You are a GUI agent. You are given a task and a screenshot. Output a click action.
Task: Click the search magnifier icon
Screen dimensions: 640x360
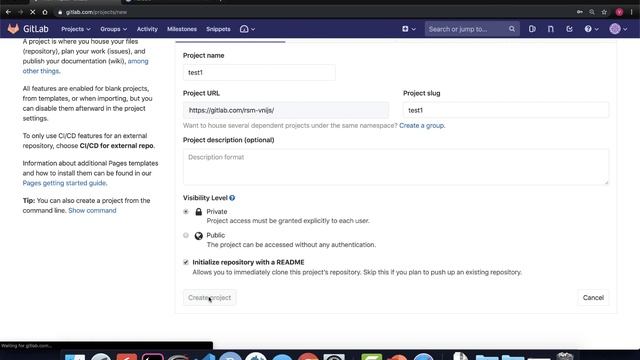[512, 29]
